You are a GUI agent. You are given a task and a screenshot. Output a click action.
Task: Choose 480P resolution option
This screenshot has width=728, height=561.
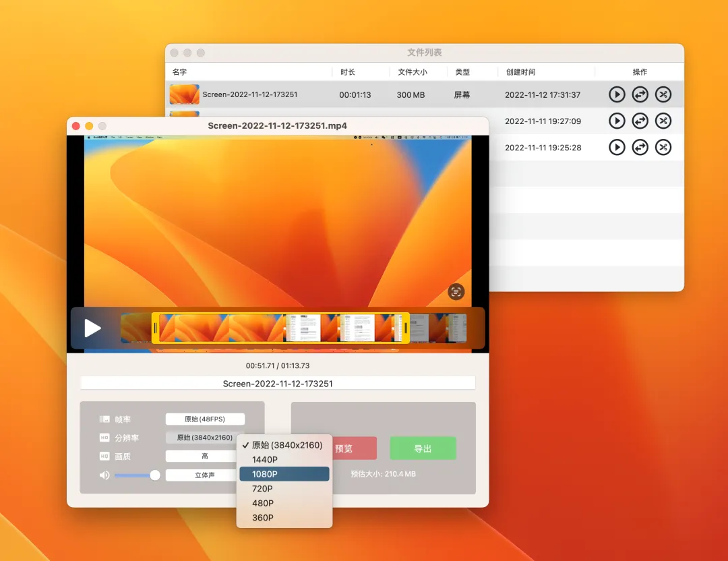click(284, 503)
